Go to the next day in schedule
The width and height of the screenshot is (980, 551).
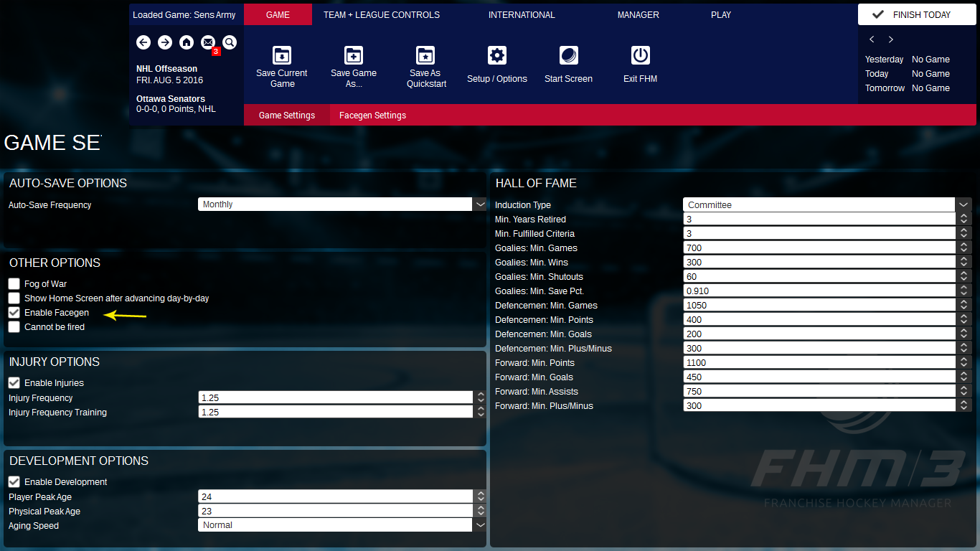[x=891, y=39]
